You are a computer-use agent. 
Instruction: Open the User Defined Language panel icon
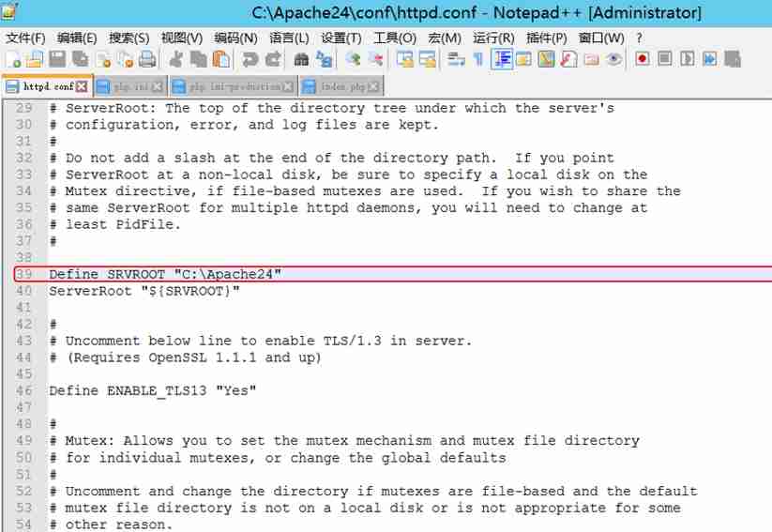(523, 60)
